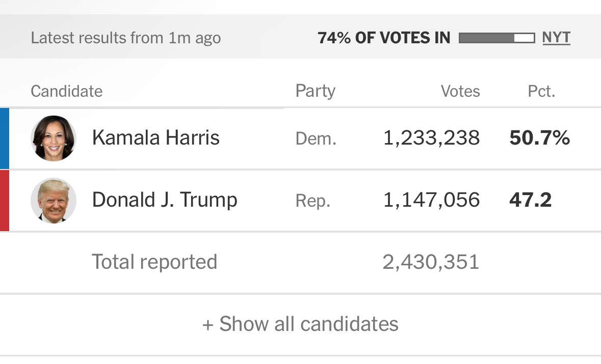Click the Latest results timestamp text
The image size is (601, 364).
pyautogui.click(x=126, y=38)
